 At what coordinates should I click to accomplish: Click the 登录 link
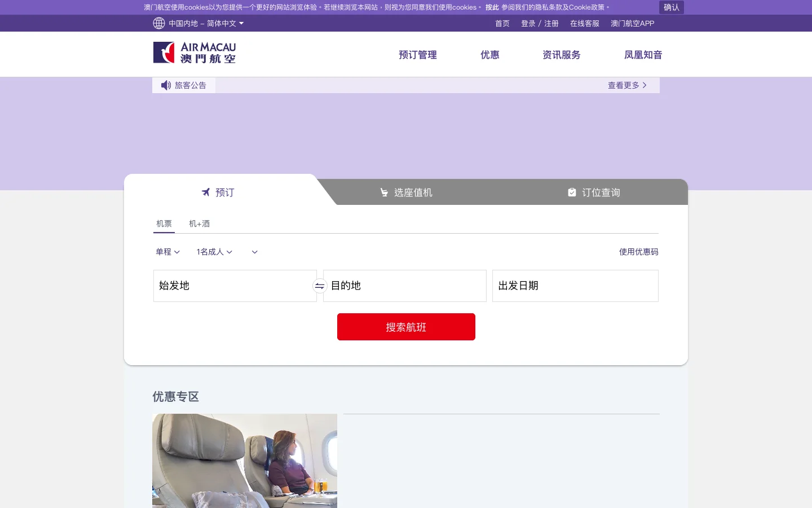pos(528,23)
